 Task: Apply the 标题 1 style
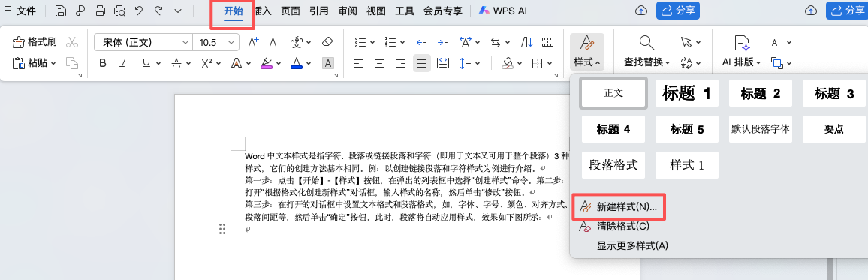(x=687, y=93)
